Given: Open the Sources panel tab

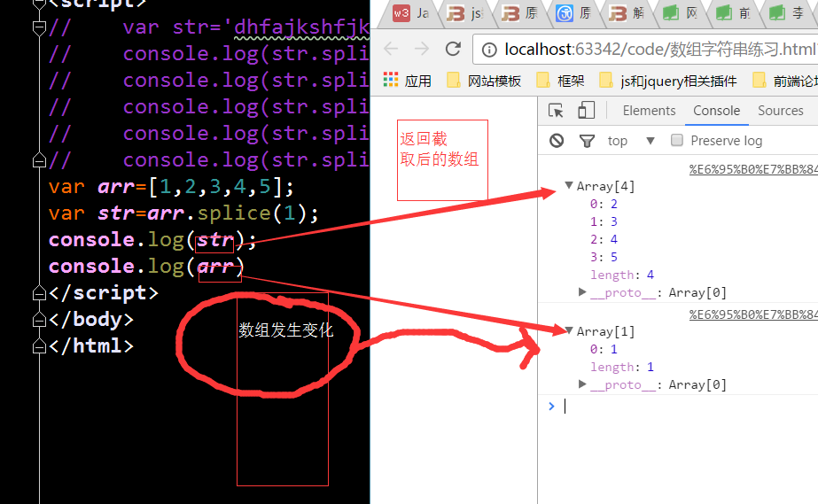Looking at the screenshot, I should [x=781, y=111].
